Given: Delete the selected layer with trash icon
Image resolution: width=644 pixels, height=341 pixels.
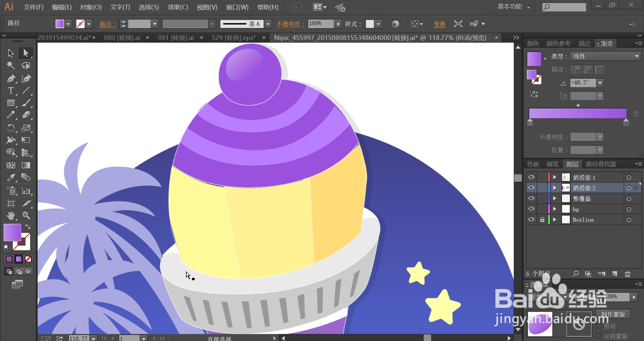Looking at the screenshot, I should pyautogui.click(x=627, y=274).
